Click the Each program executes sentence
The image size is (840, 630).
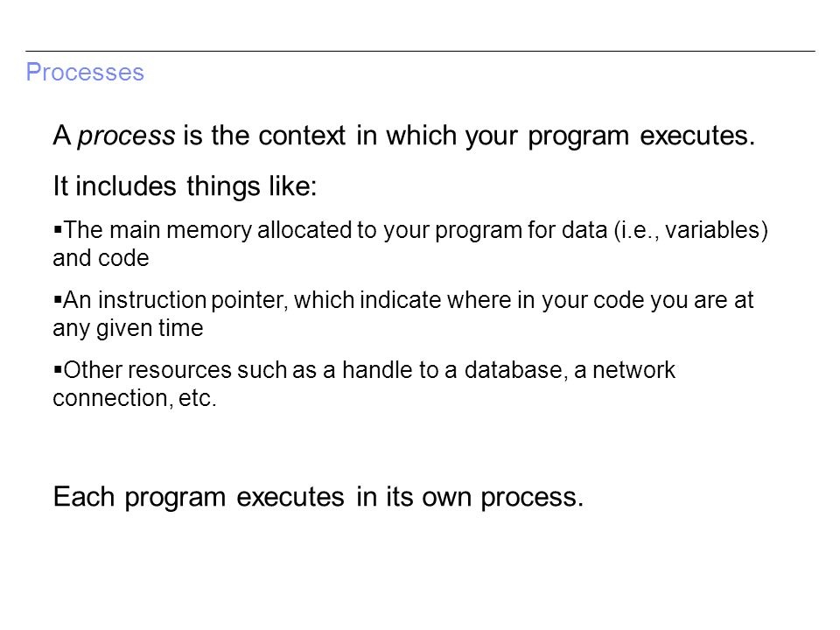(x=318, y=497)
